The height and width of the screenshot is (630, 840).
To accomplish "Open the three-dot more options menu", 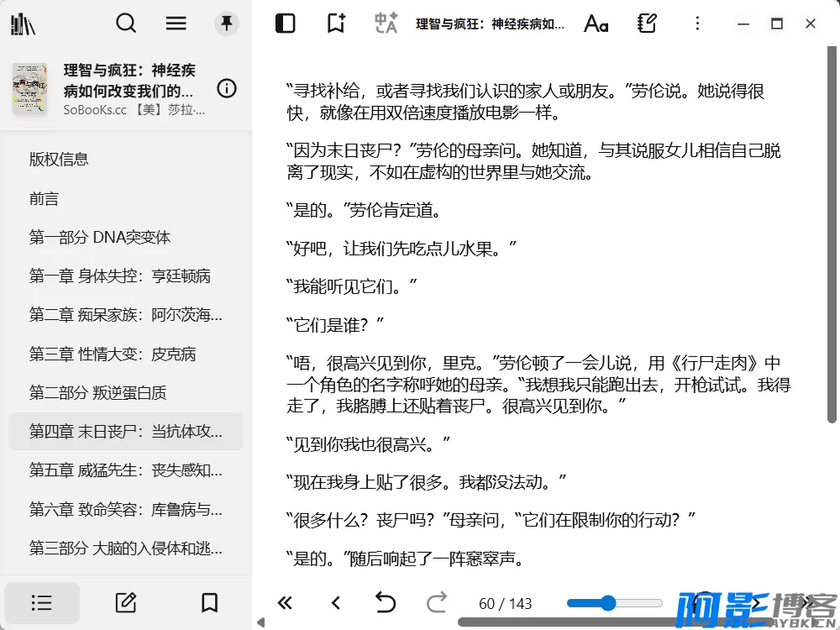I will 696,24.
